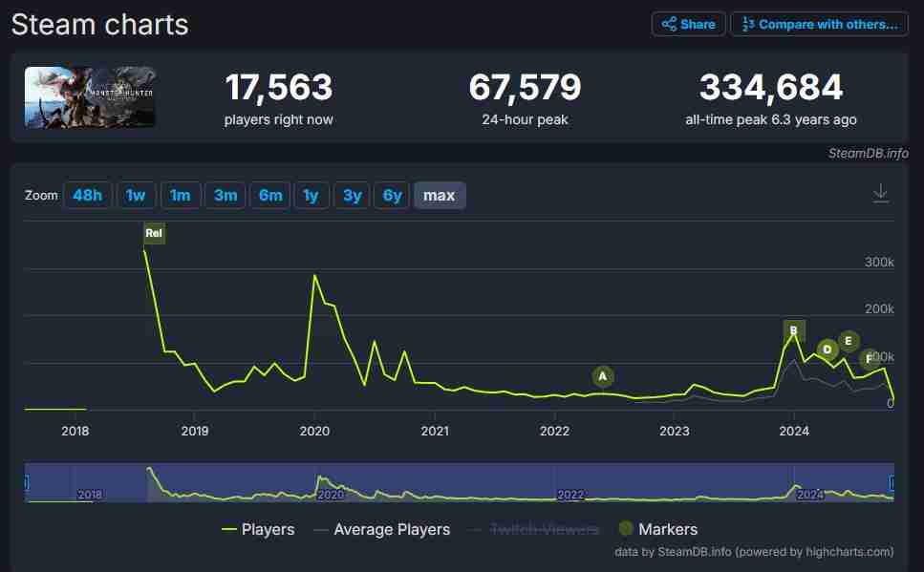Download chart data with the arrow icon
924x572 pixels.
880,193
